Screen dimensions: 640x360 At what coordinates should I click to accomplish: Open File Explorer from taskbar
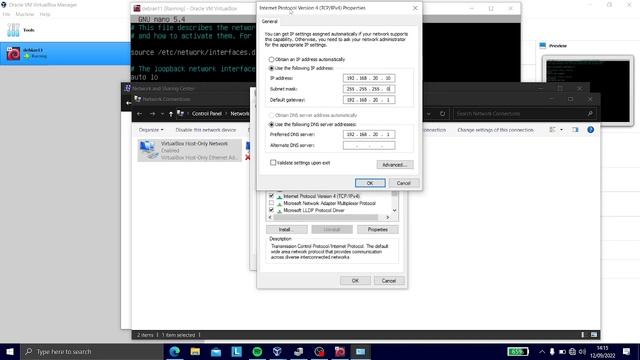pyautogui.click(x=195, y=351)
